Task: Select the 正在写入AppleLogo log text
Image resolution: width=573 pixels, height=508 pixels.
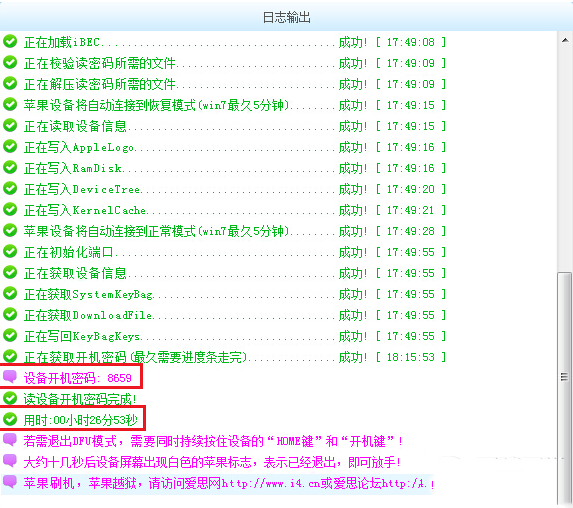Action: [79, 147]
